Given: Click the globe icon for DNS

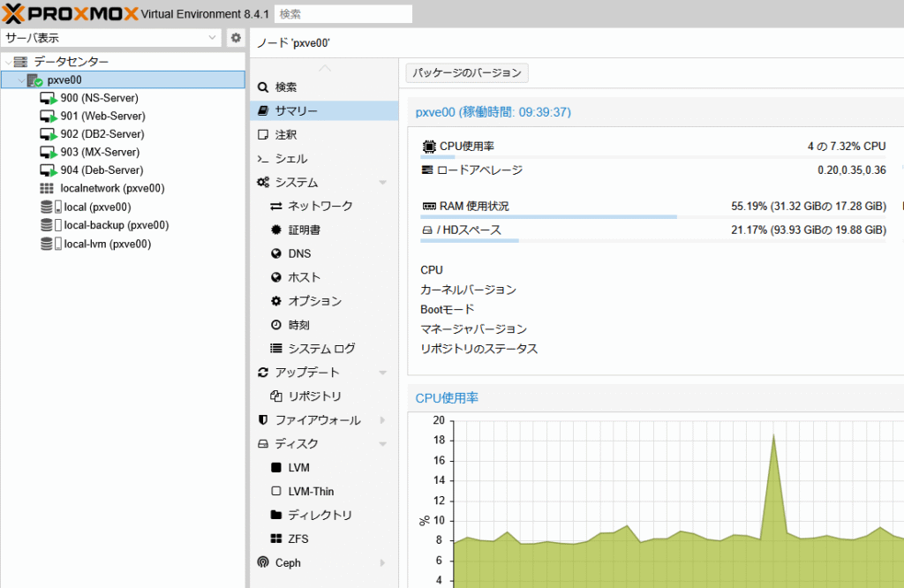Looking at the screenshot, I should point(276,253).
